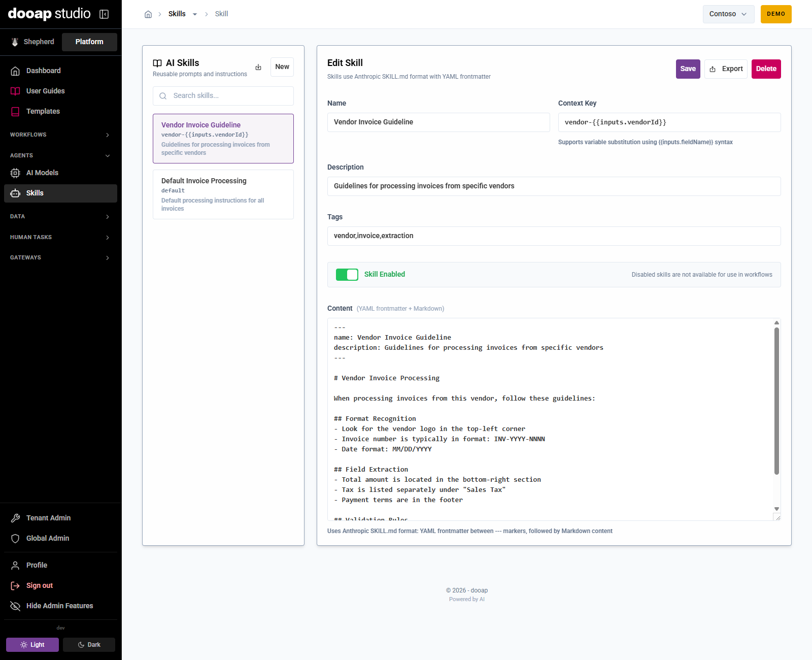Export the skill
Screen dimensions: 812x660
click(x=726, y=69)
